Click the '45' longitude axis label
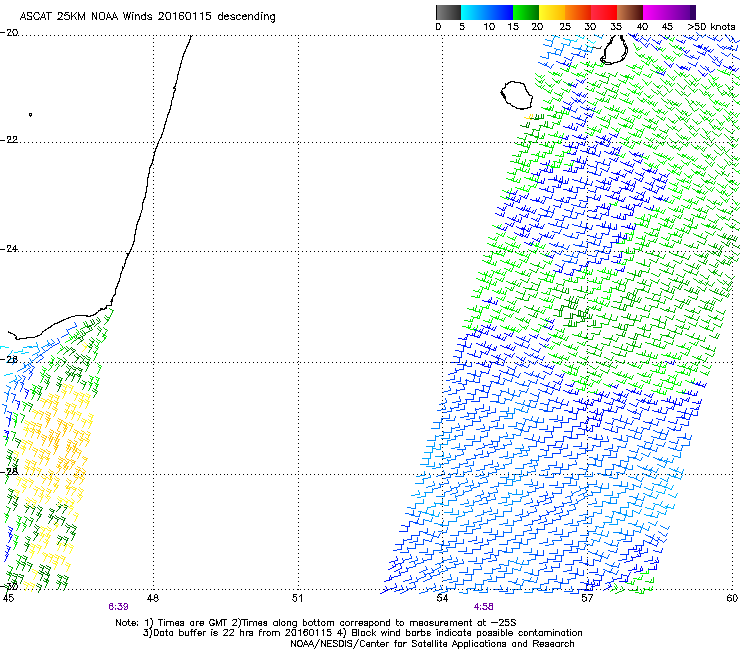 [x=8, y=598]
